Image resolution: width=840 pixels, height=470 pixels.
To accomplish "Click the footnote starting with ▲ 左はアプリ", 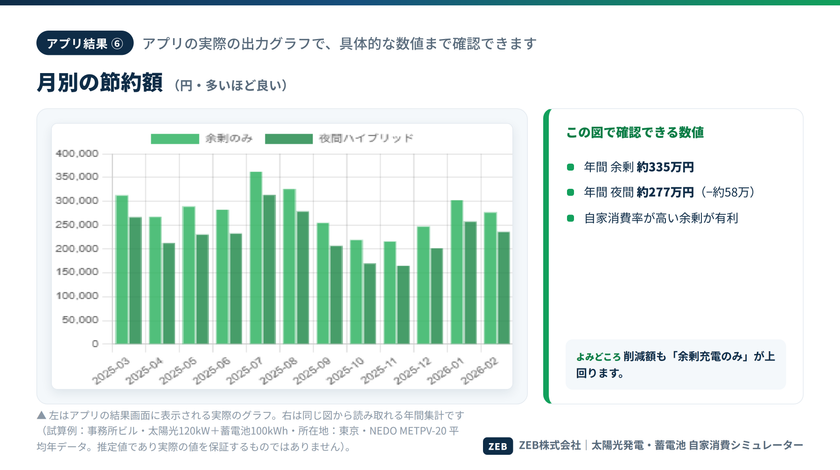I will (x=250, y=431).
